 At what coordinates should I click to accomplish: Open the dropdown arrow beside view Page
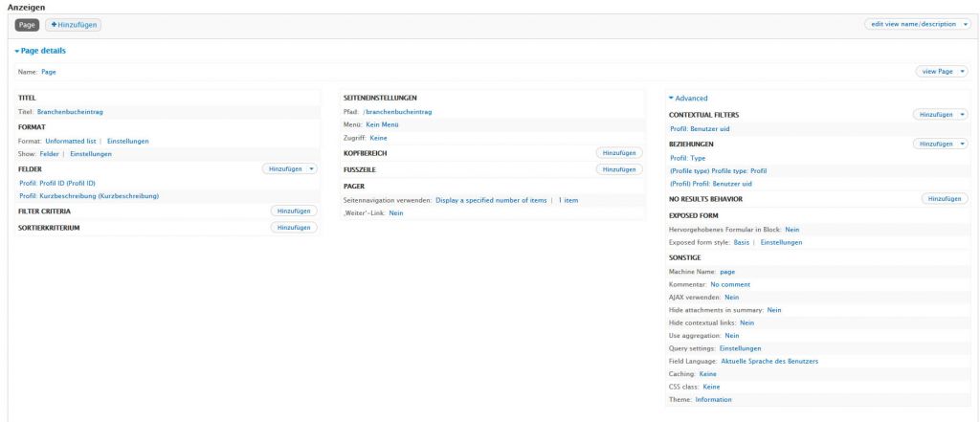tap(962, 71)
